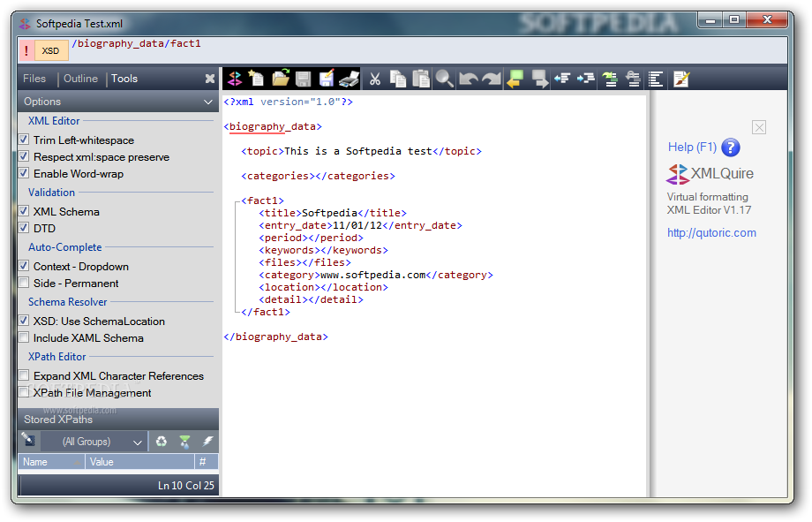Click the green curved-arrow lines toolbar icon
Viewport: 812px width, 522px height.
pyautogui.click(x=610, y=79)
